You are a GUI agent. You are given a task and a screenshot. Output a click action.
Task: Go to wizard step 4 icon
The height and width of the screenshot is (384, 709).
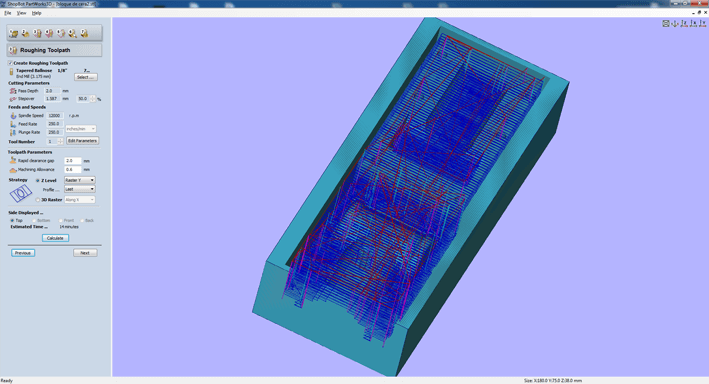(49, 33)
